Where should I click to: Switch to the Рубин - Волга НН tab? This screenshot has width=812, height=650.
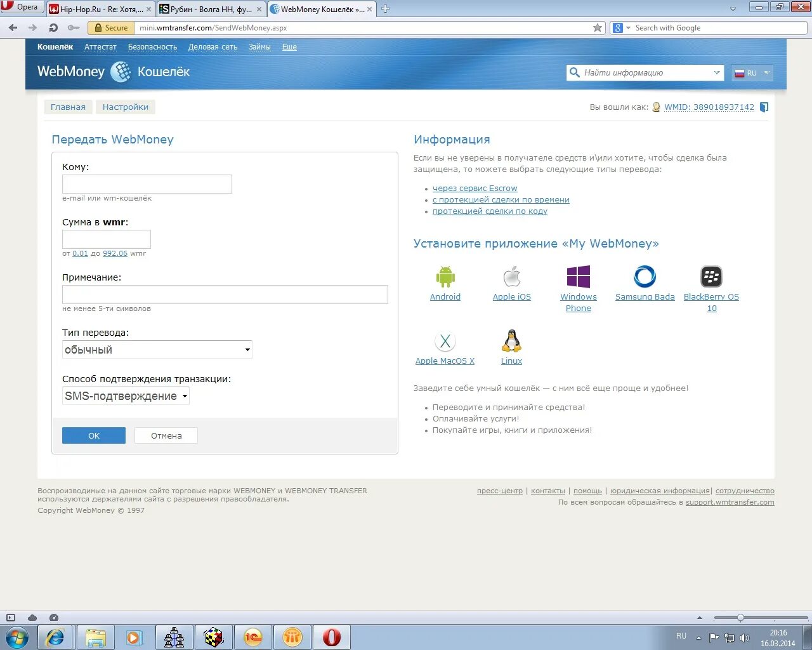tap(211, 9)
